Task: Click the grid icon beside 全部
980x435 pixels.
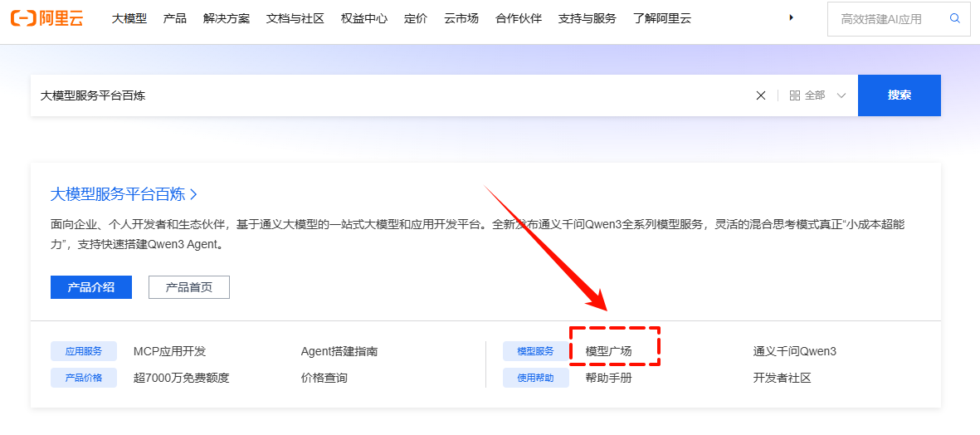Action: pos(794,95)
